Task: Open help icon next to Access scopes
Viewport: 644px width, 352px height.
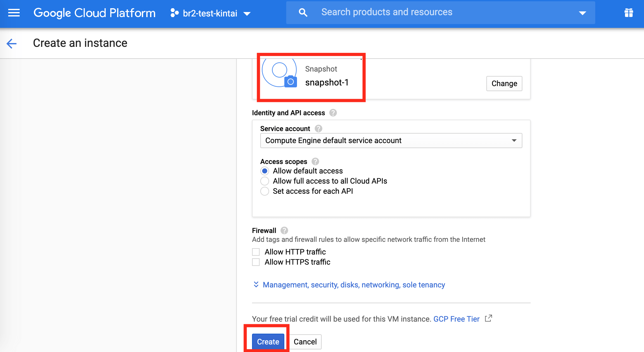Action: pos(315,161)
